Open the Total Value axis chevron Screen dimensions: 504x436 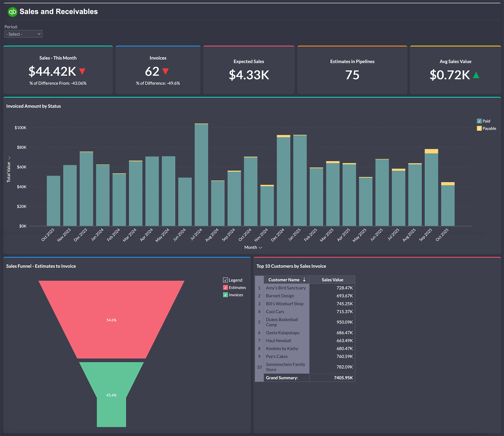pyautogui.click(x=10, y=158)
